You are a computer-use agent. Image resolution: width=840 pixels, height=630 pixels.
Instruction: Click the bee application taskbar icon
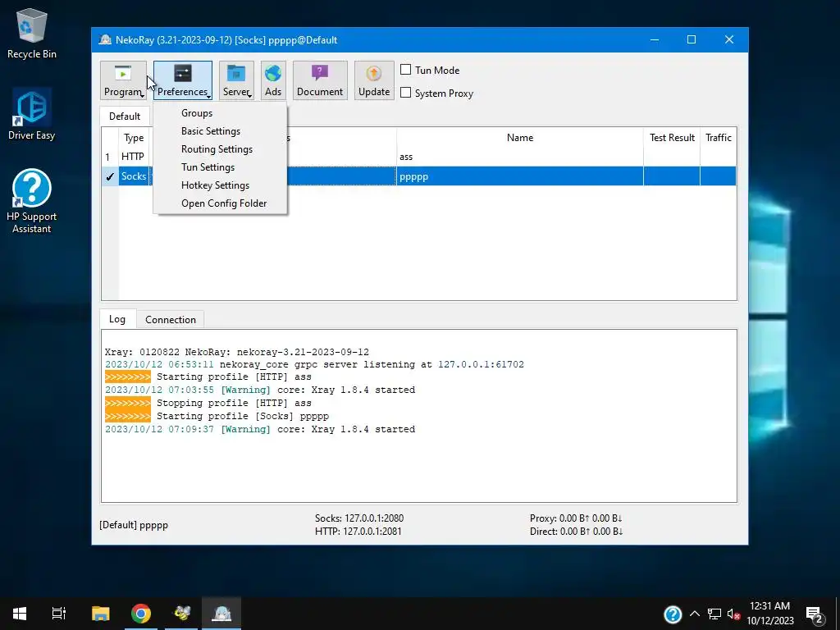click(181, 614)
